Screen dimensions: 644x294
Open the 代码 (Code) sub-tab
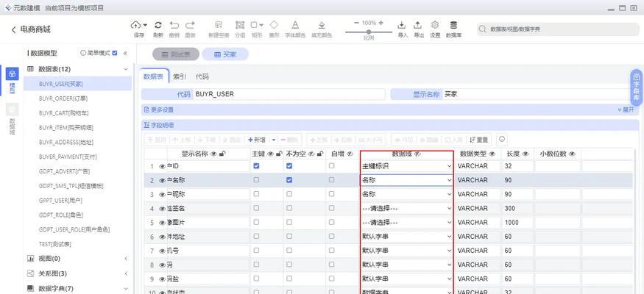pos(202,76)
